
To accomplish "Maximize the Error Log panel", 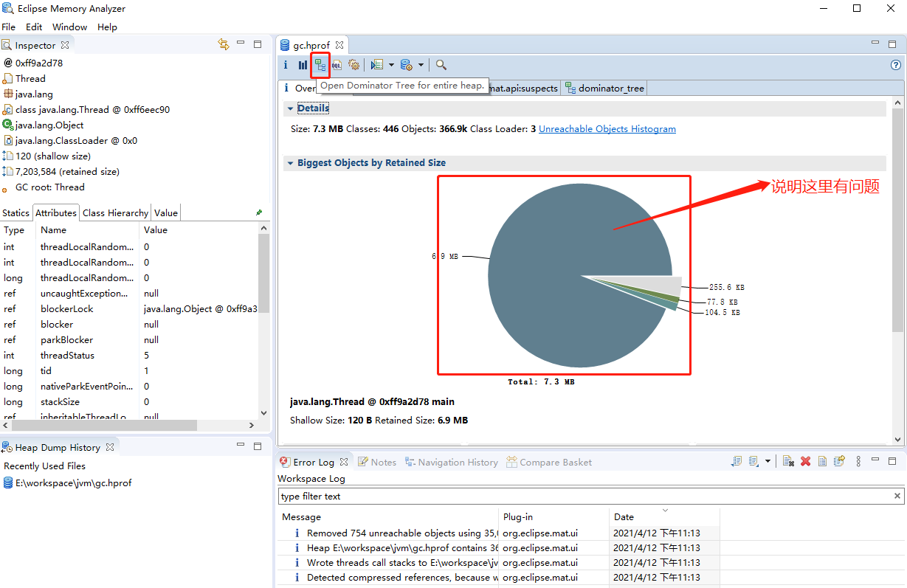I will 892,460.
